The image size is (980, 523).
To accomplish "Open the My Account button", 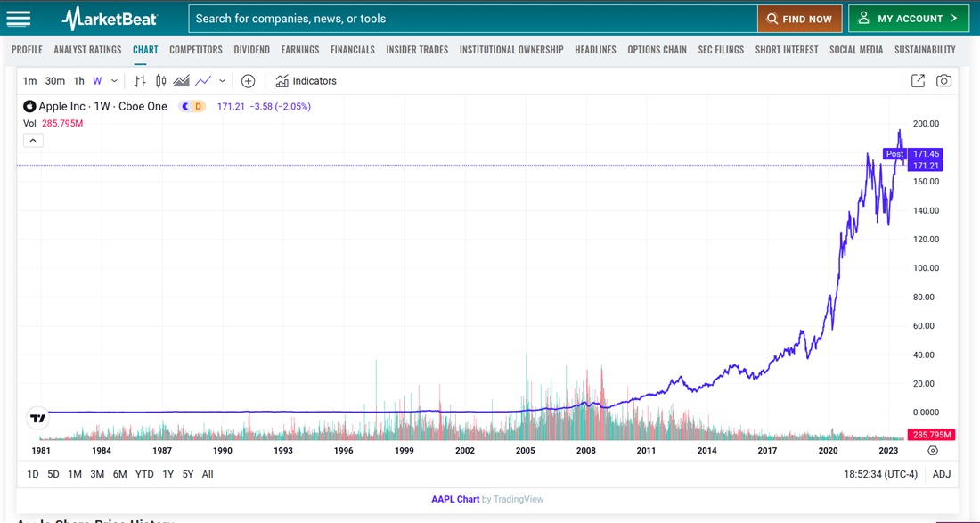I will tap(908, 19).
